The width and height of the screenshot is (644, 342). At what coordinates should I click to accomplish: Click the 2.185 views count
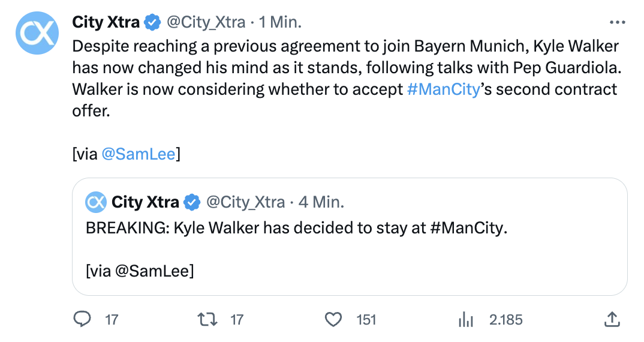(505, 320)
